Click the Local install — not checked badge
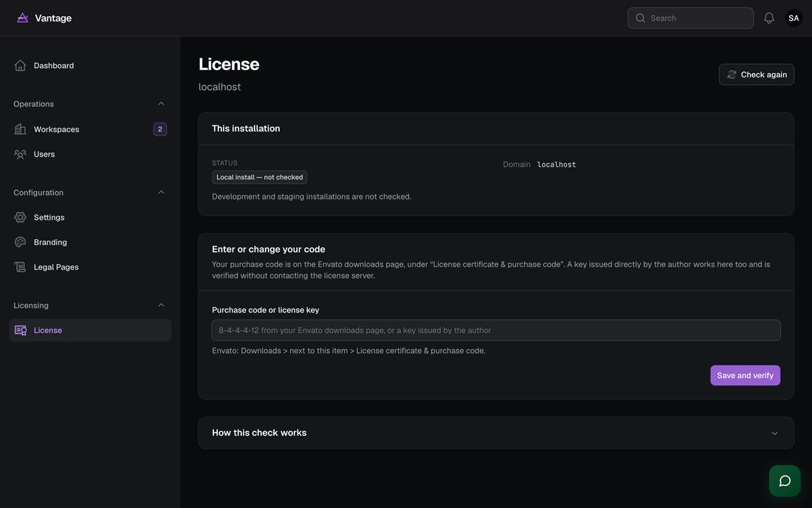812x508 pixels. click(x=259, y=177)
